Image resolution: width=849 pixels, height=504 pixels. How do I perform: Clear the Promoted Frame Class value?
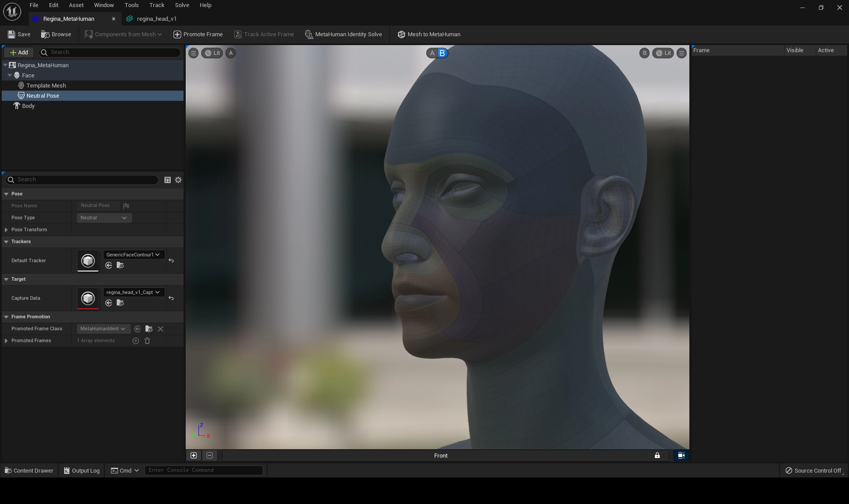point(161,329)
